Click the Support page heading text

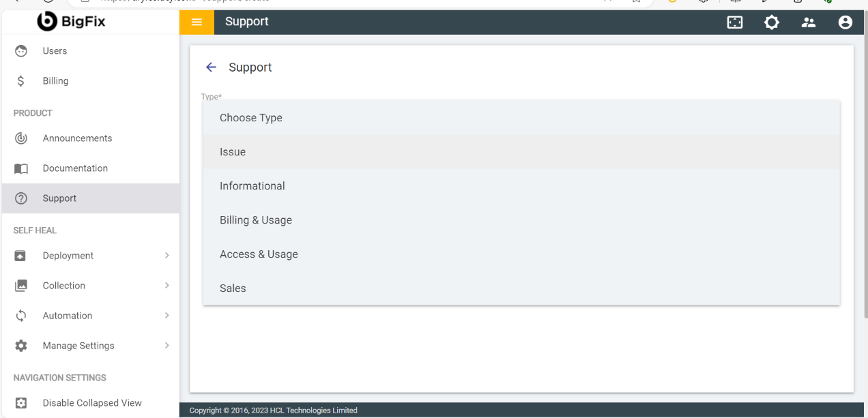[x=250, y=68]
